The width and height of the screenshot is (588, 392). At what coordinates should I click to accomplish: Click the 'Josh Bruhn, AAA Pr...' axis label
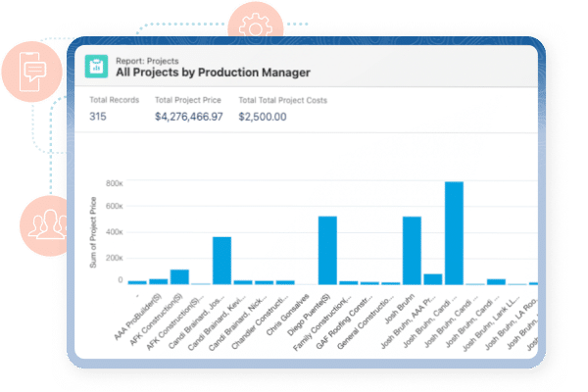[x=408, y=321]
